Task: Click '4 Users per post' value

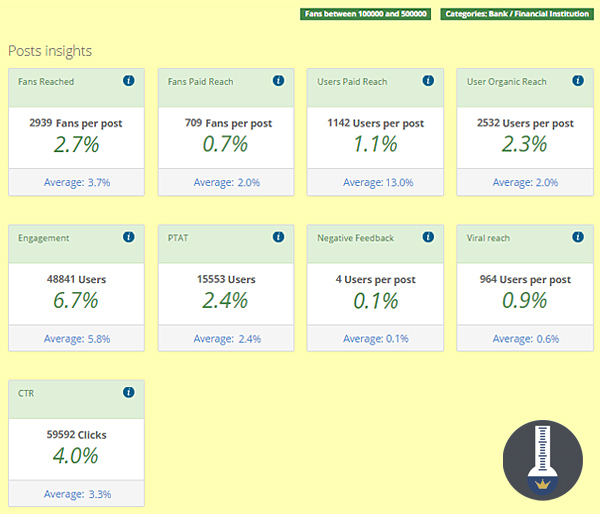Action: pyautogui.click(x=375, y=279)
